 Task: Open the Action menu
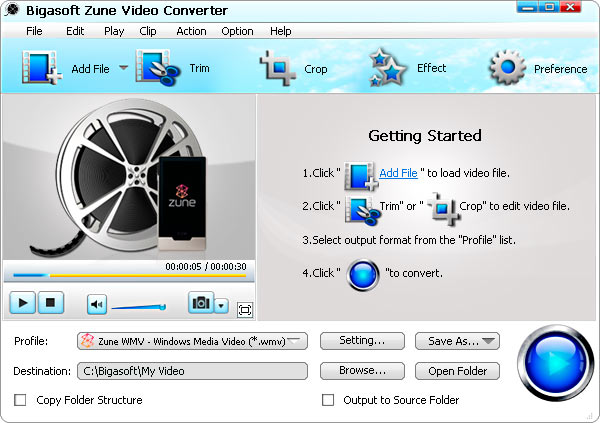pos(191,31)
